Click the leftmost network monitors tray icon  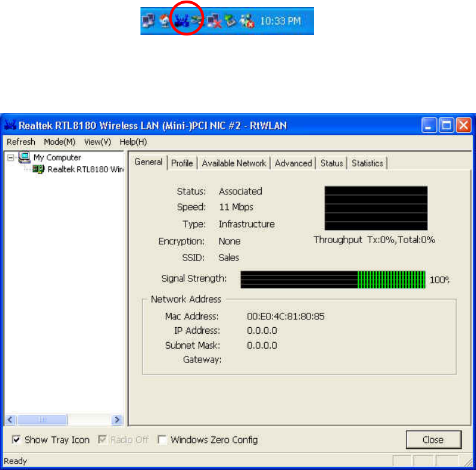(x=148, y=21)
